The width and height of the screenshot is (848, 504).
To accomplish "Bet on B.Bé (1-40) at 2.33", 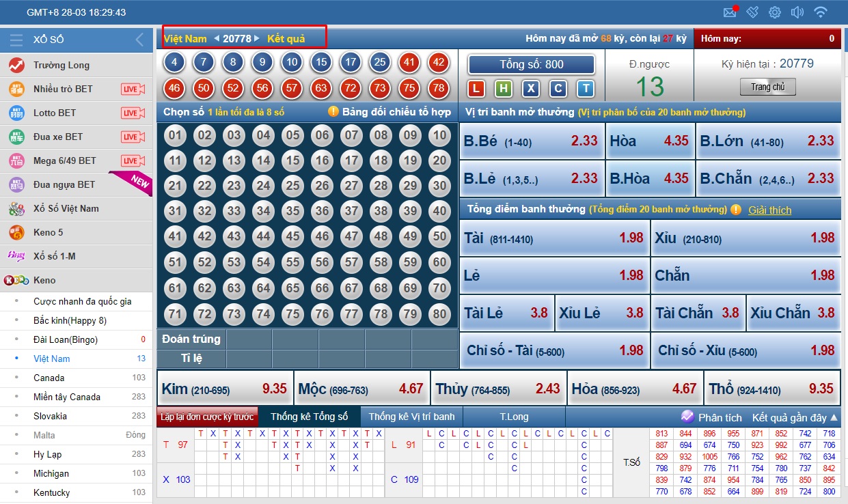I will pyautogui.click(x=532, y=141).
